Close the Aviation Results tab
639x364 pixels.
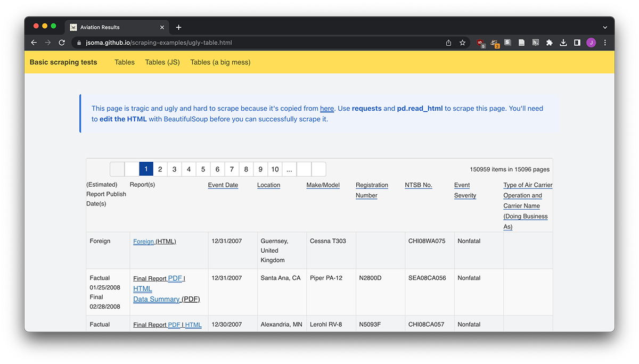click(162, 27)
